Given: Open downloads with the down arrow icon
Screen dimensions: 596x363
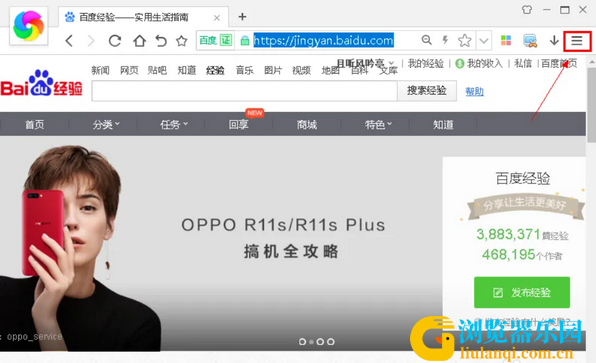Looking at the screenshot, I should tap(554, 40).
